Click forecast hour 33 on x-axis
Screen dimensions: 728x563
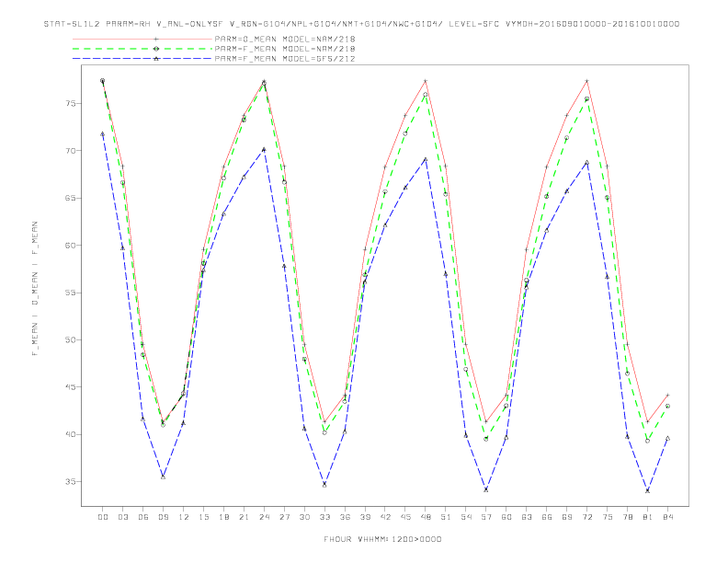[x=325, y=517]
